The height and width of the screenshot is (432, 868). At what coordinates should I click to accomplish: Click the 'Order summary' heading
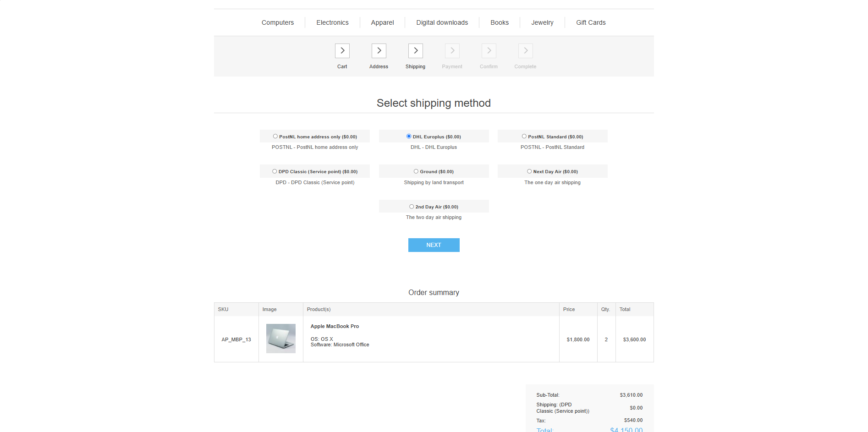(434, 292)
